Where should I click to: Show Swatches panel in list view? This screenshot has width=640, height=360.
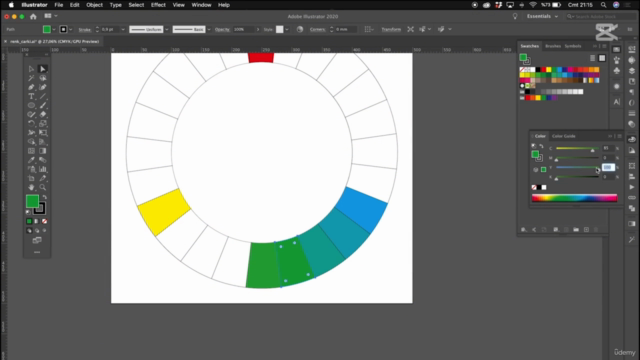[592, 58]
